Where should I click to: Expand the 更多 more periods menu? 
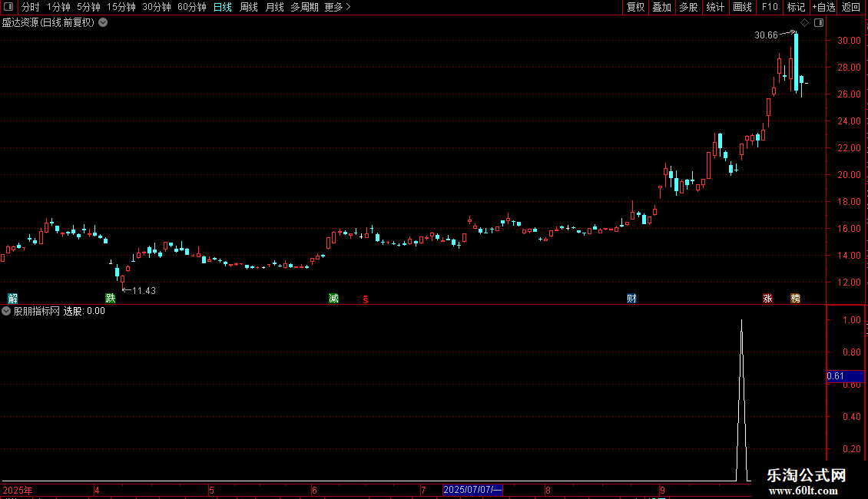click(337, 7)
